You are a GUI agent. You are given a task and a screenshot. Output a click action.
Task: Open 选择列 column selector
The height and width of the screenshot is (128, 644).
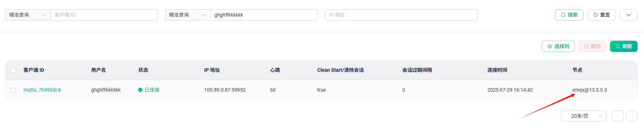click(558, 46)
